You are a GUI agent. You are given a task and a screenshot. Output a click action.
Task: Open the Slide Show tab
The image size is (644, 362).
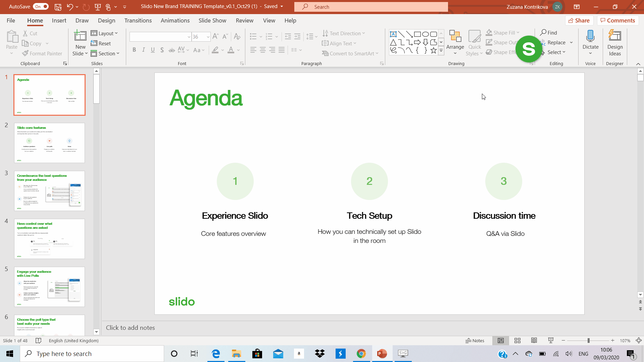(212, 20)
